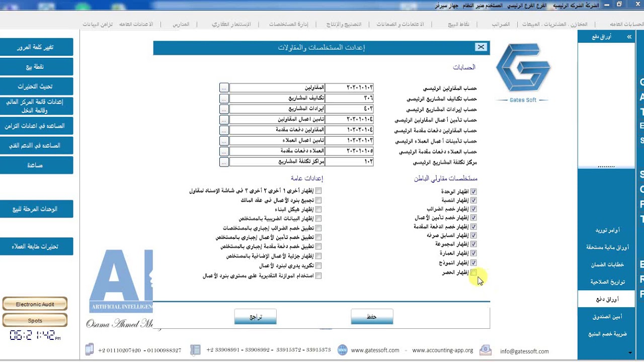Screen dimensions: 644x362
Task: Browse account for حساب إيرادات المشاريع الرئيسي
Action: (x=224, y=109)
